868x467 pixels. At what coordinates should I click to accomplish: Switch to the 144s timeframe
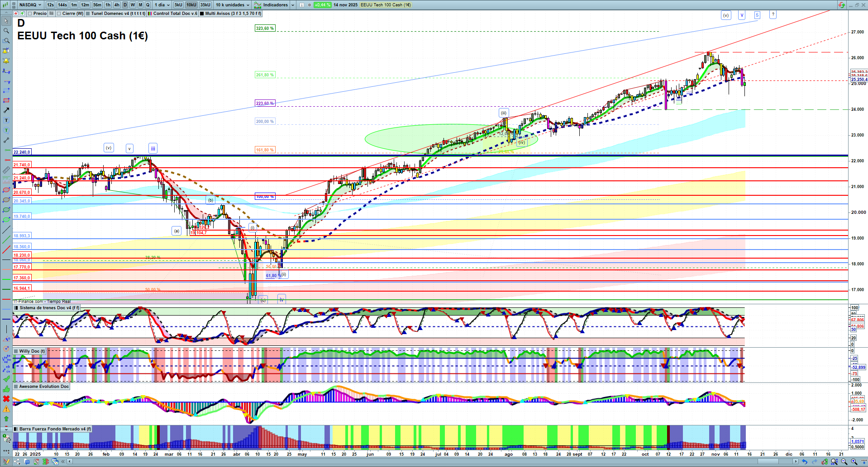(x=62, y=5)
